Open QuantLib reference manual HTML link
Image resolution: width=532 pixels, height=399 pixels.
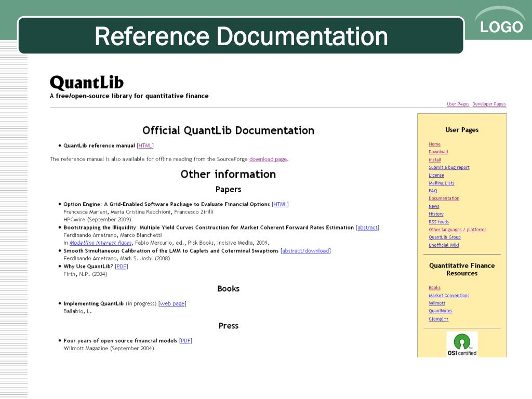(145, 145)
